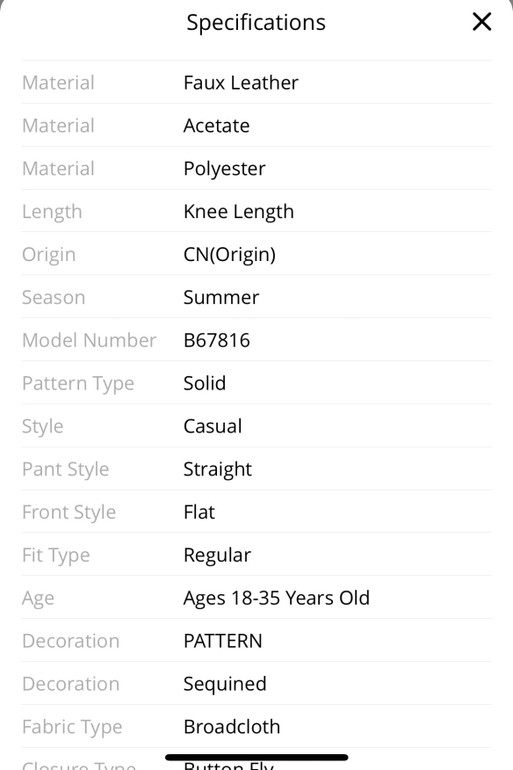Tap the Model Number label
The height and width of the screenshot is (770, 513).
tap(89, 340)
